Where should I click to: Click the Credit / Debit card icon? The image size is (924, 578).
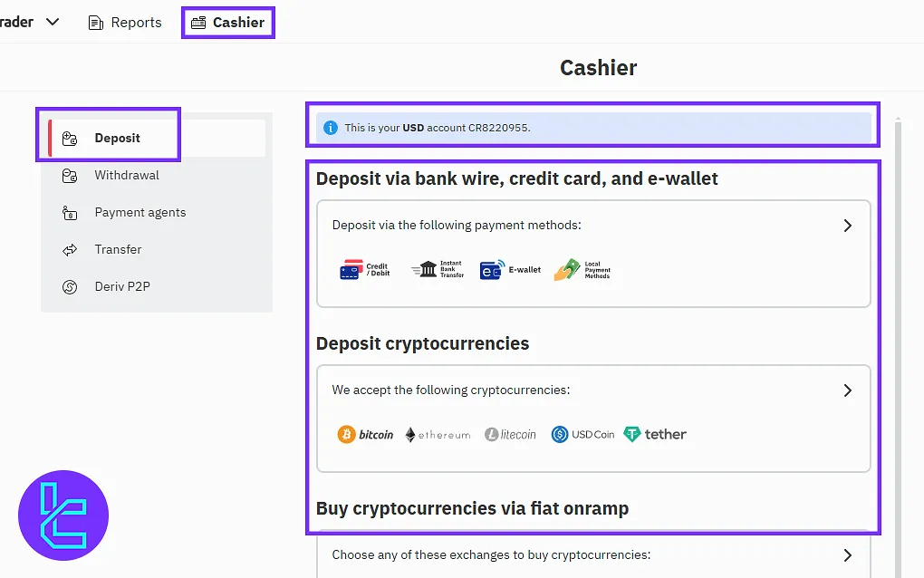tap(365, 270)
